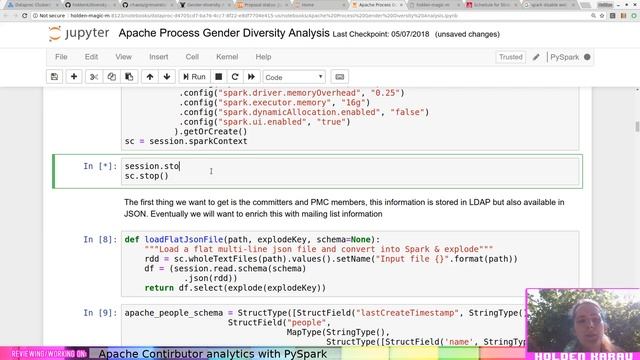Click the kernel busy indicator circle

587,57
